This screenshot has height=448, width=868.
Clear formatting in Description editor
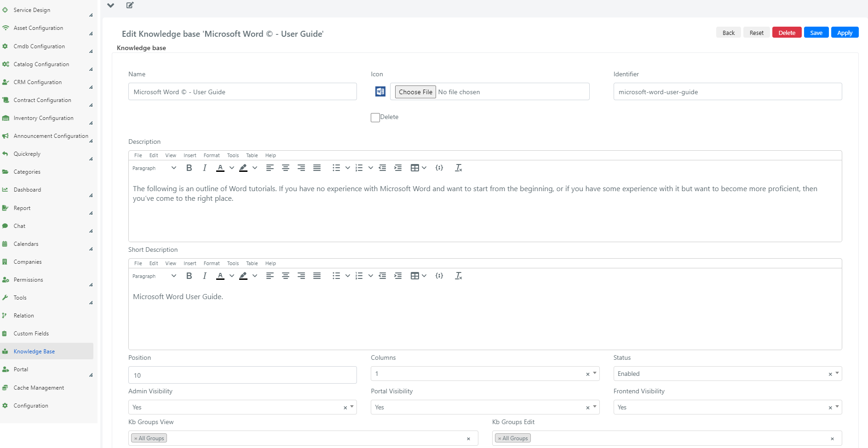click(459, 168)
